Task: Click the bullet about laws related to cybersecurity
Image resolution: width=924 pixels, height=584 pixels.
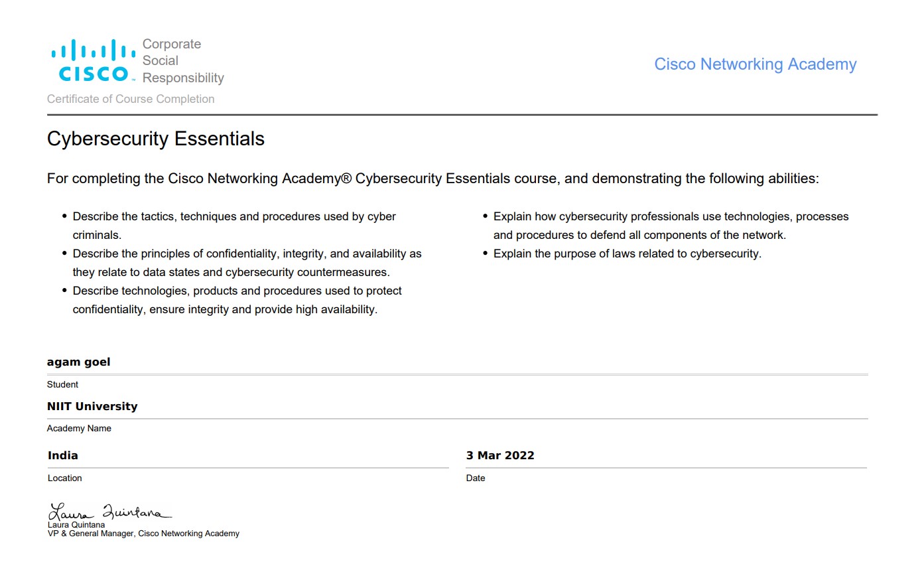Action: [627, 254]
